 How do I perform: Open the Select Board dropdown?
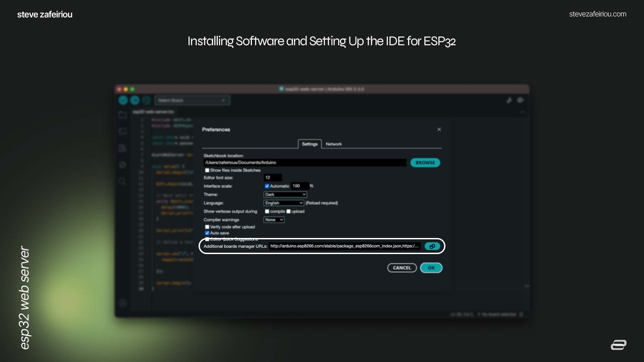click(x=192, y=100)
